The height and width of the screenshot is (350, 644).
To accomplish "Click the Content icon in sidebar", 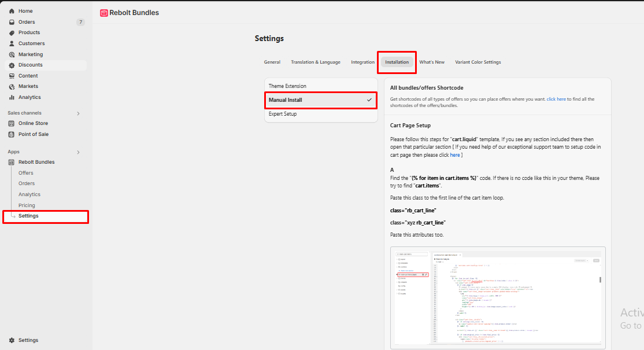I will pos(12,76).
